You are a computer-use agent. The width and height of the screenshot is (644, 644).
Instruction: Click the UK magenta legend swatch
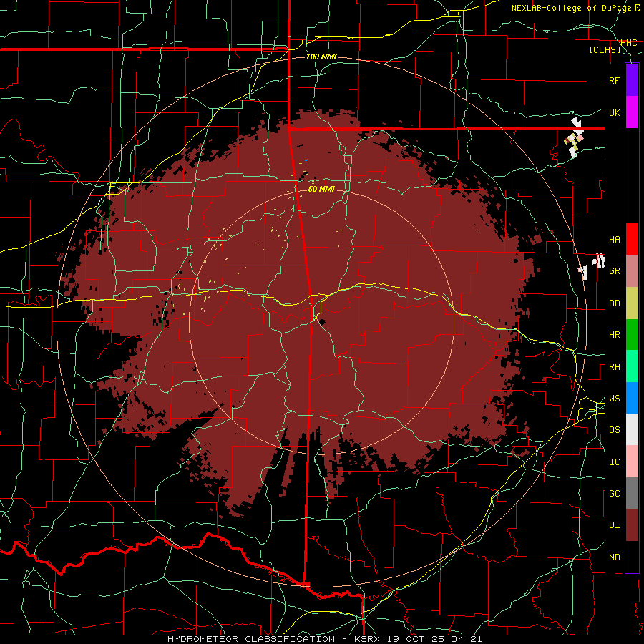pos(632,112)
